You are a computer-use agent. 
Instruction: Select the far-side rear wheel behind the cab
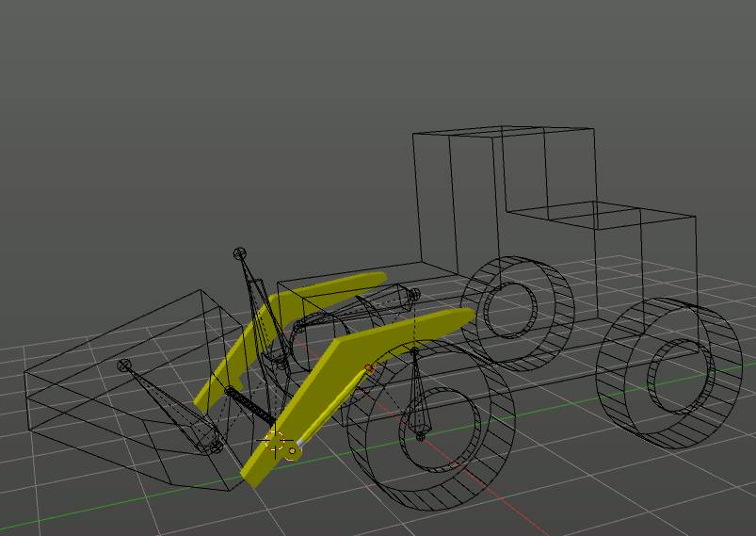[518, 313]
